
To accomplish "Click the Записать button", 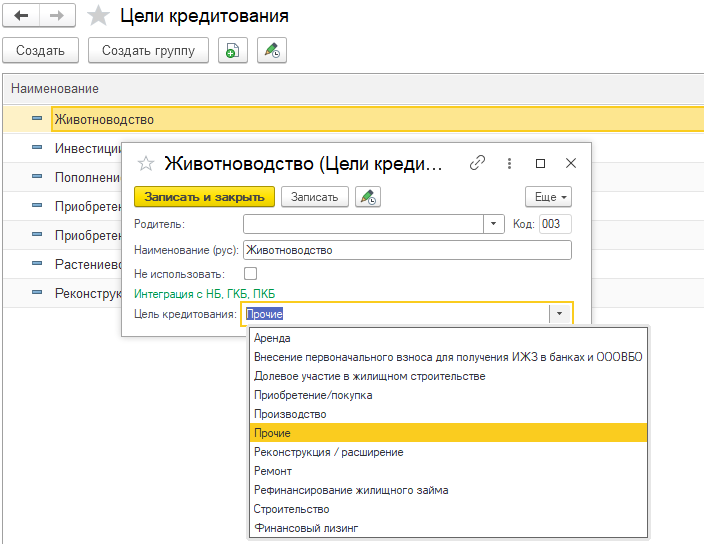I will 315,197.
